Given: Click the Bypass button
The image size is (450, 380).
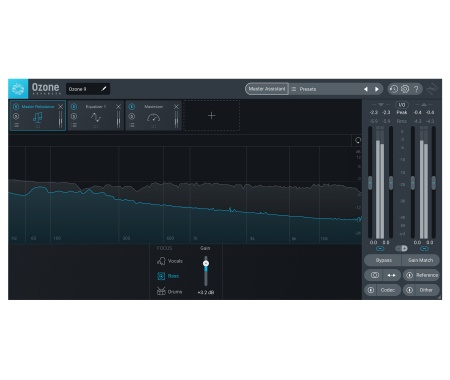Looking at the screenshot, I should (x=383, y=260).
